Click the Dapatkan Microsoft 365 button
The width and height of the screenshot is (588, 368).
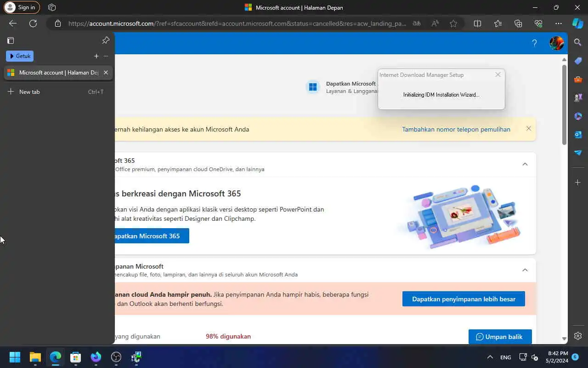click(x=152, y=236)
